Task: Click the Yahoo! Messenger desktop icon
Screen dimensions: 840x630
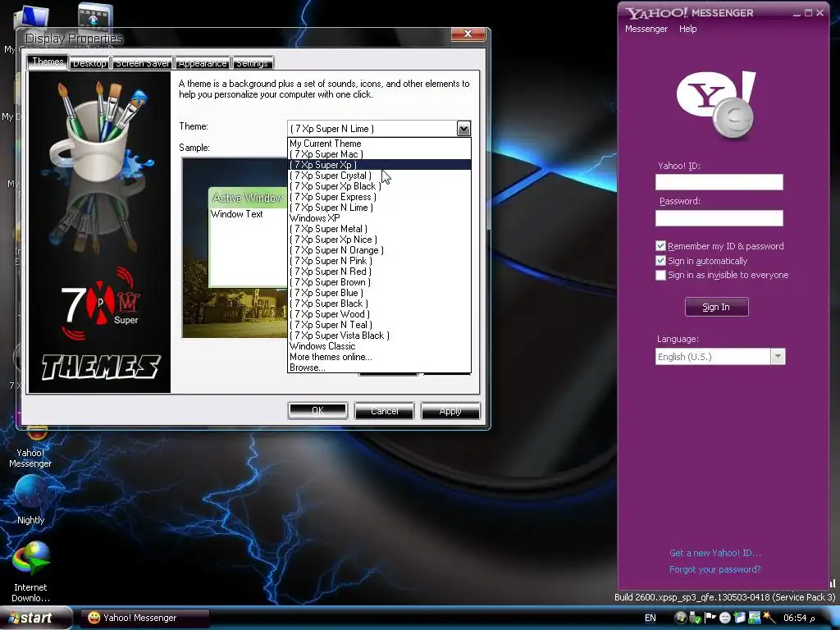Action: pos(30,449)
